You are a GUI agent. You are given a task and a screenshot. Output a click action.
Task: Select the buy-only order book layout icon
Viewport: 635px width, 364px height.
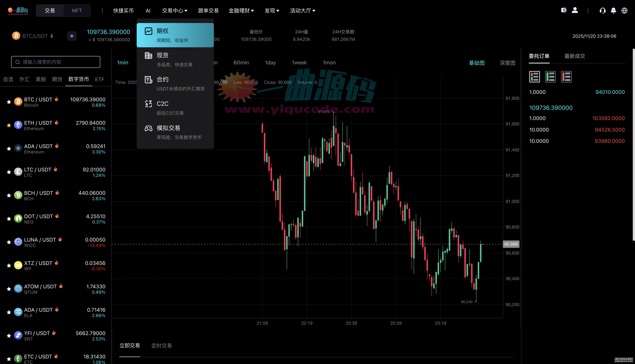(550, 77)
